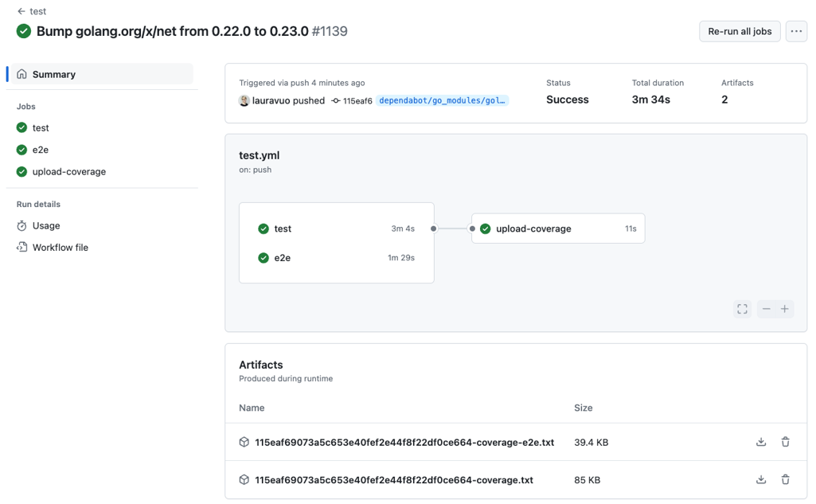This screenshot has height=504, width=816.
Task: Open commit 115eaf6 link
Action: tap(357, 101)
